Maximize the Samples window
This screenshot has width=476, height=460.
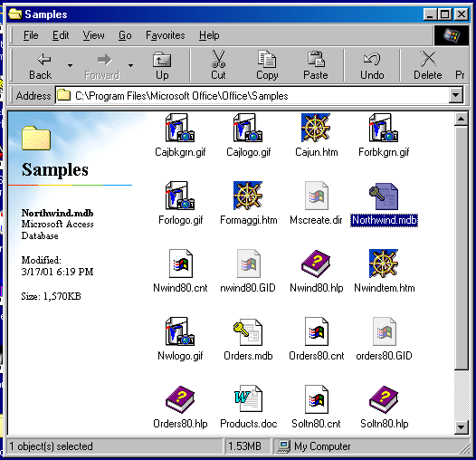444,14
